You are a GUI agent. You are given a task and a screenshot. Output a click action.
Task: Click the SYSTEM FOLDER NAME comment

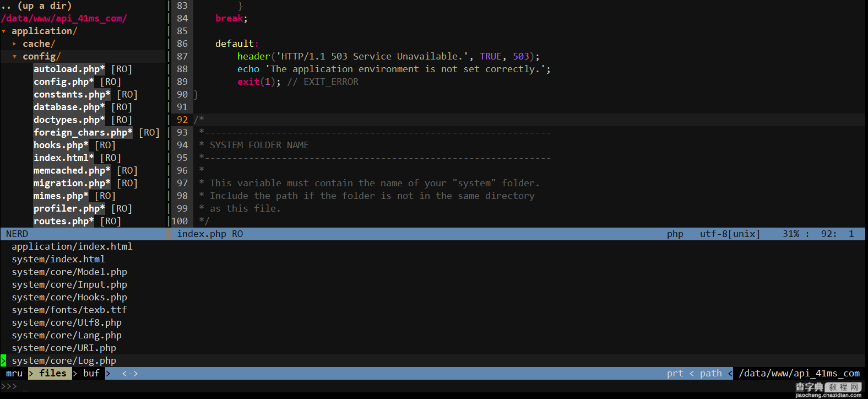[x=259, y=145]
